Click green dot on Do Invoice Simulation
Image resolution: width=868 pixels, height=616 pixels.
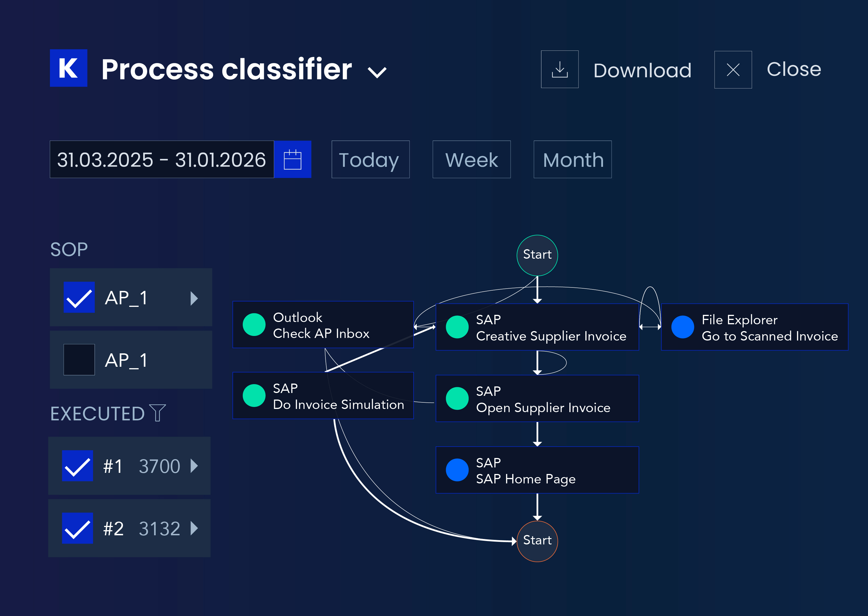click(254, 395)
